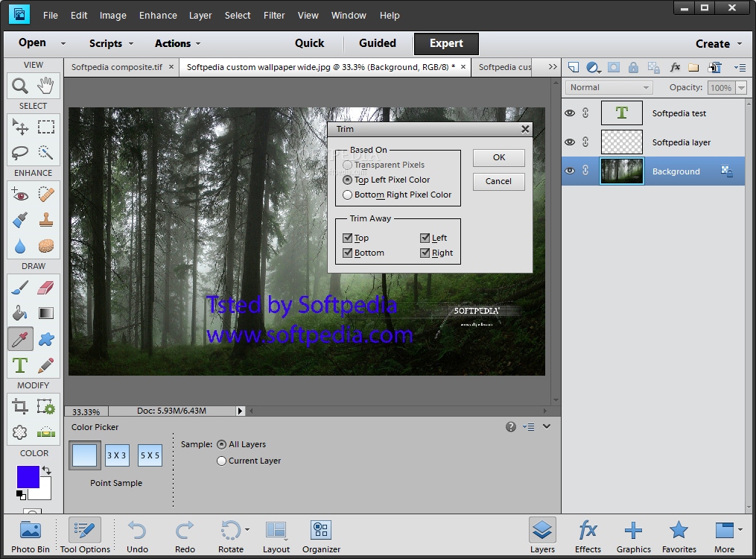Open the Photo Bin
This screenshot has height=559, width=756.
31,537
